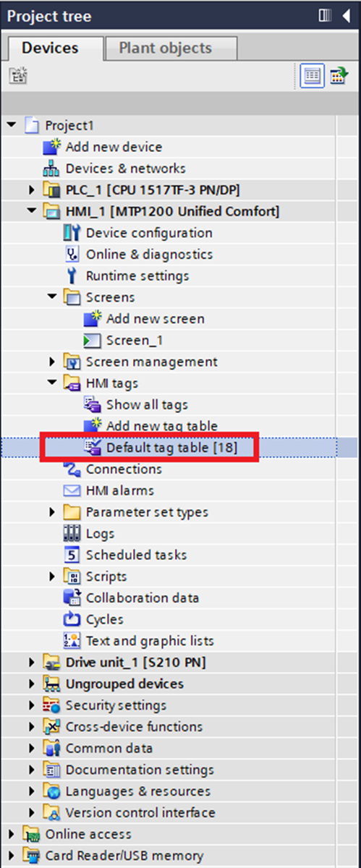Click the Add new device icon
Screen dimensions: 361x868
52,147
